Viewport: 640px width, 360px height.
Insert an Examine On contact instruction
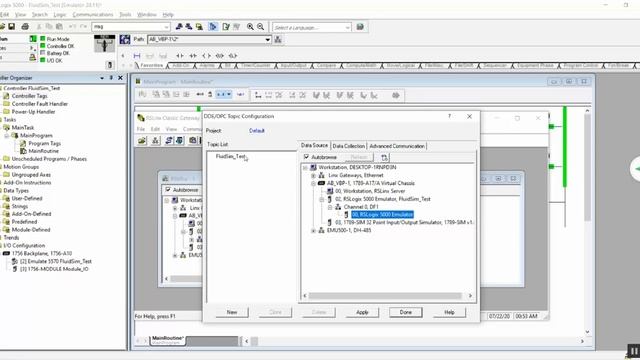[x=180, y=56]
